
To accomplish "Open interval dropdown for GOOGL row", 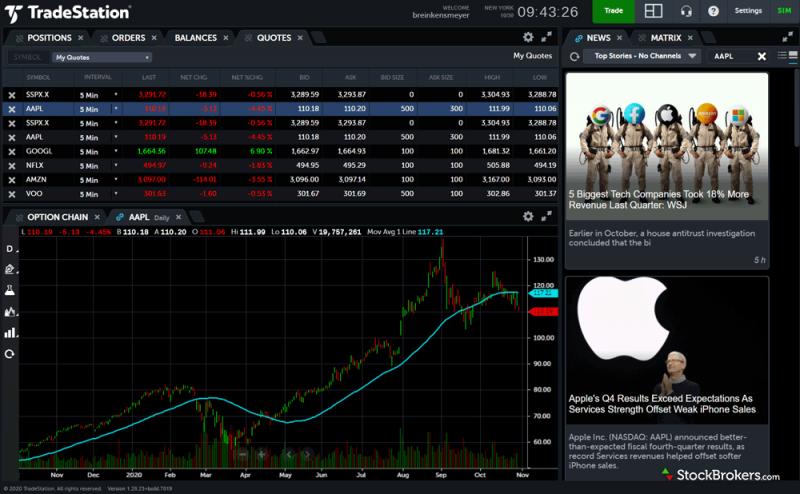I will pyautogui.click(x=116, y=152).
